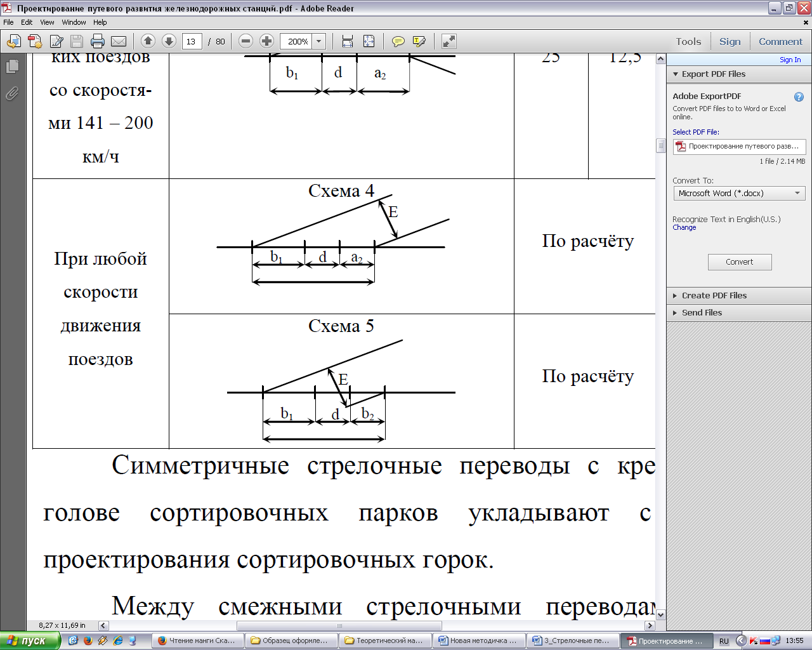Select the highlight text tool
812x650 pixels.
(x=419, y=42)
